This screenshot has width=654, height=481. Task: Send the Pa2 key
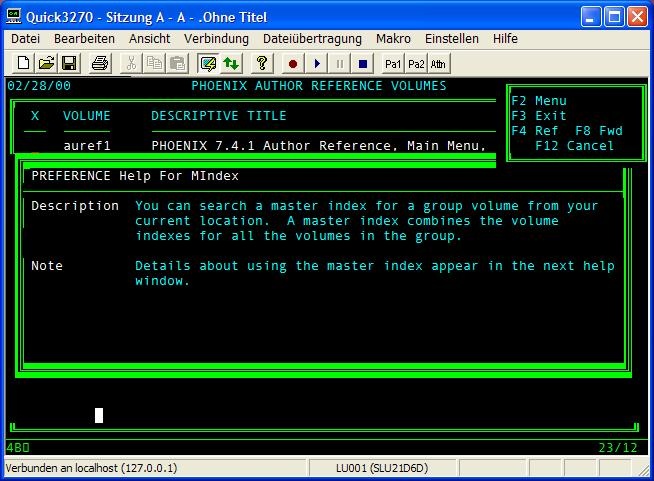[416, 64]
